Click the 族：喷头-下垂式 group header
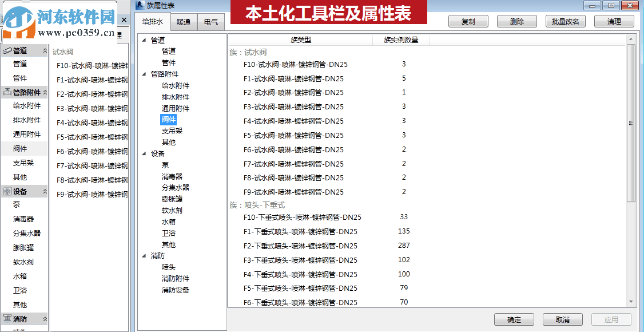This screenshot has width=644, height=332. [257, 204]
